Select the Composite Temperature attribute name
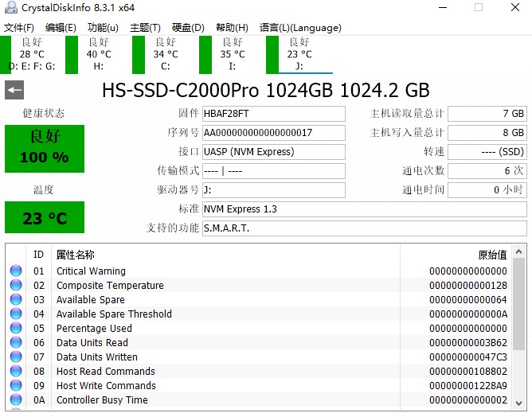 (x=110, y=285)
